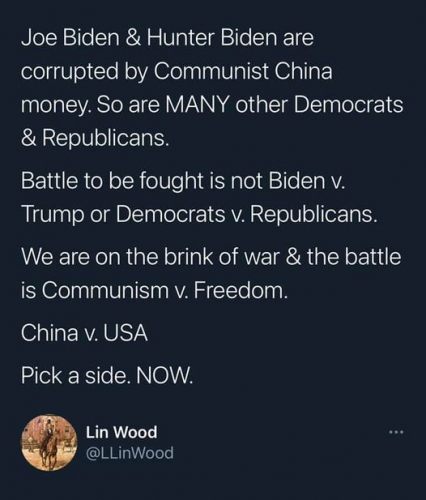Screen dimensions: 426x500
Task: Click the word 'MANY' in the tweet
Action: point(197,105)
